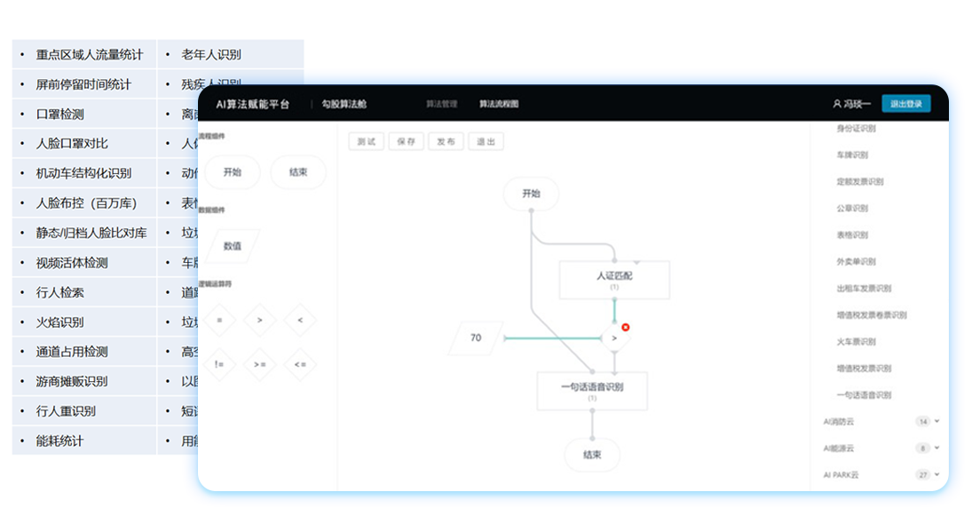The width and height of the screenshot is (980, 532).
Task: Open the 算法管理 tab
Action: [x=442, y=104]
